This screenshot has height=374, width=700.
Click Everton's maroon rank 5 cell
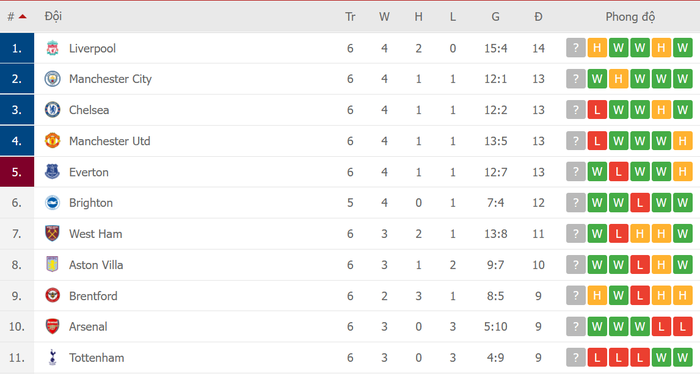pyautogui.click(x=17, y=172)
